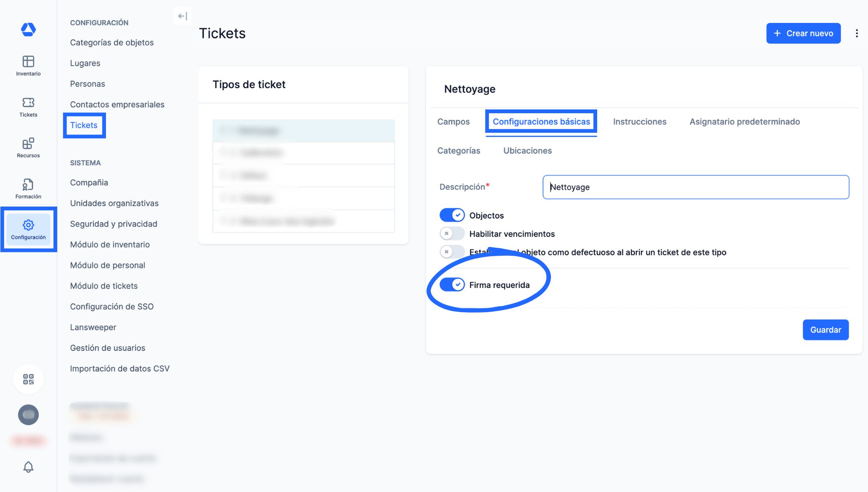Switch to the Instrucciones tab
This screenshot has height=492, width=868.
pos(640,122)
